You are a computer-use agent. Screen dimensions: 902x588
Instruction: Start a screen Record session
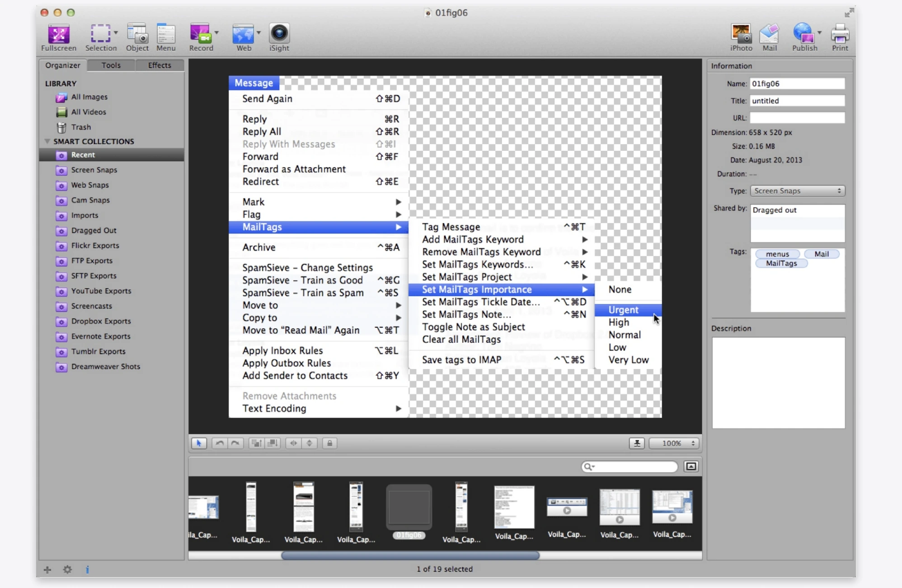coord(201,37)
